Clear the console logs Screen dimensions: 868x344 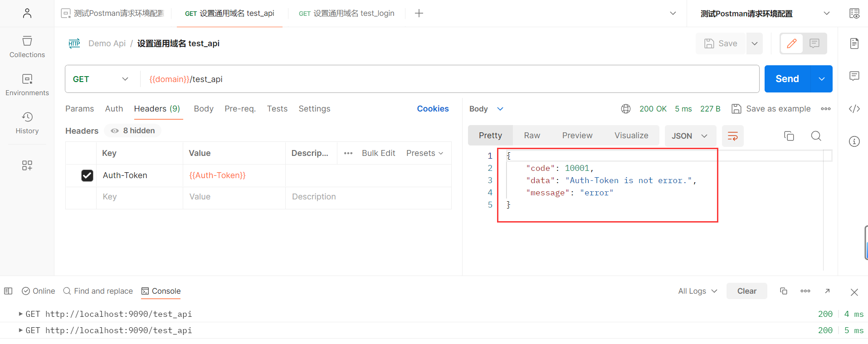click(747, 291)
